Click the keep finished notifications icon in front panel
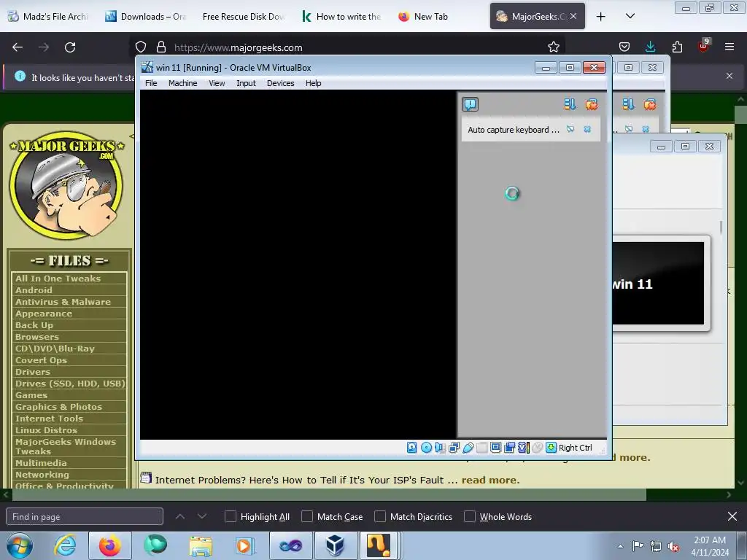The height and width of the screenshot is (560, 747). pyautogui.click(x=570, y=104)
